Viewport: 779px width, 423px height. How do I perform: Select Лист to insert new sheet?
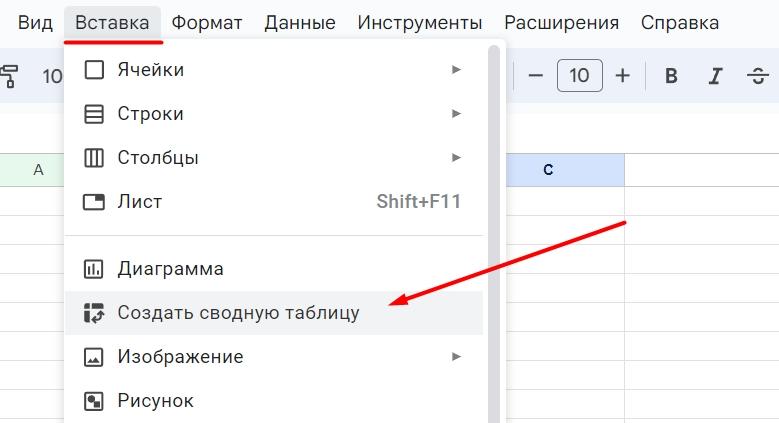tap(272, 202)
